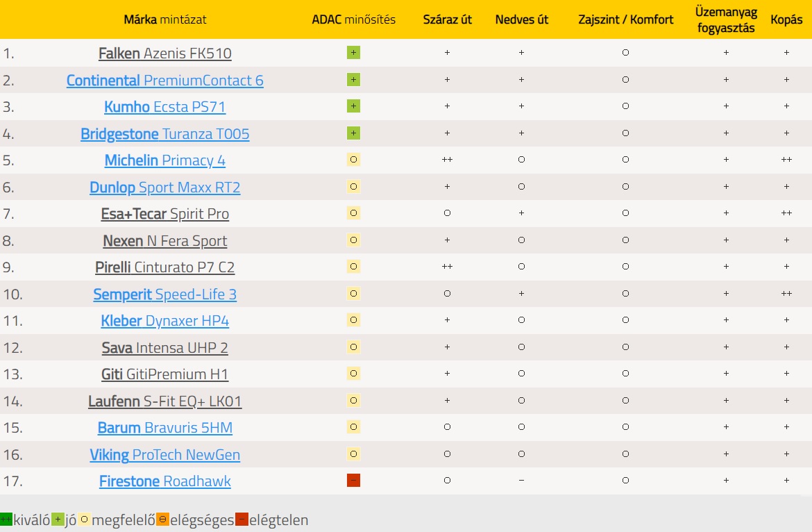Image resolution: width=812 pixels, height=532 pixels.
Task: Click the green ADAC rating badge for Falken
Action: pos(354,52)
